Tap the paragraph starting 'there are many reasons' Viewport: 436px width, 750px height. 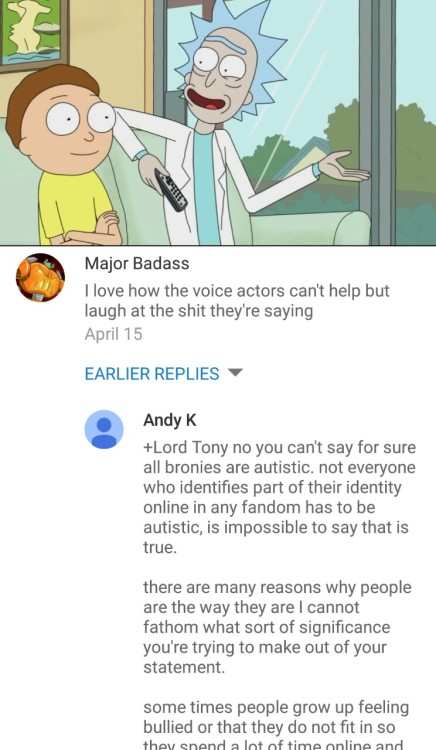tap(277, 627)
